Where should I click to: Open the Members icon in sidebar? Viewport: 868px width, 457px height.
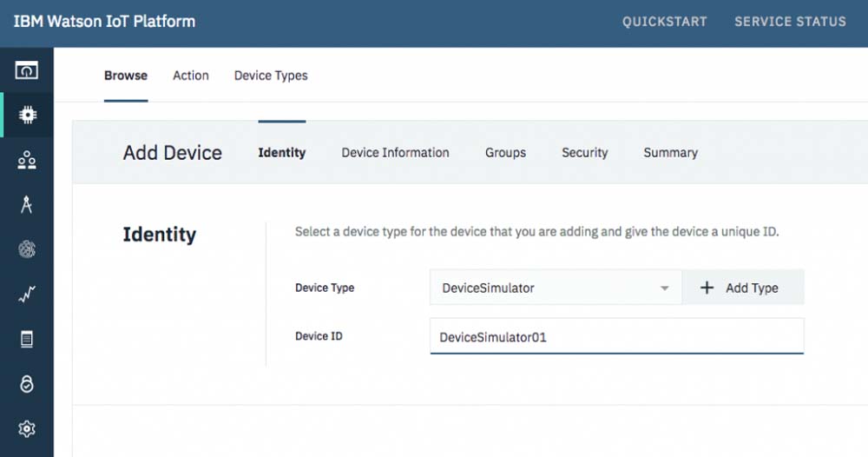[26, 160]
